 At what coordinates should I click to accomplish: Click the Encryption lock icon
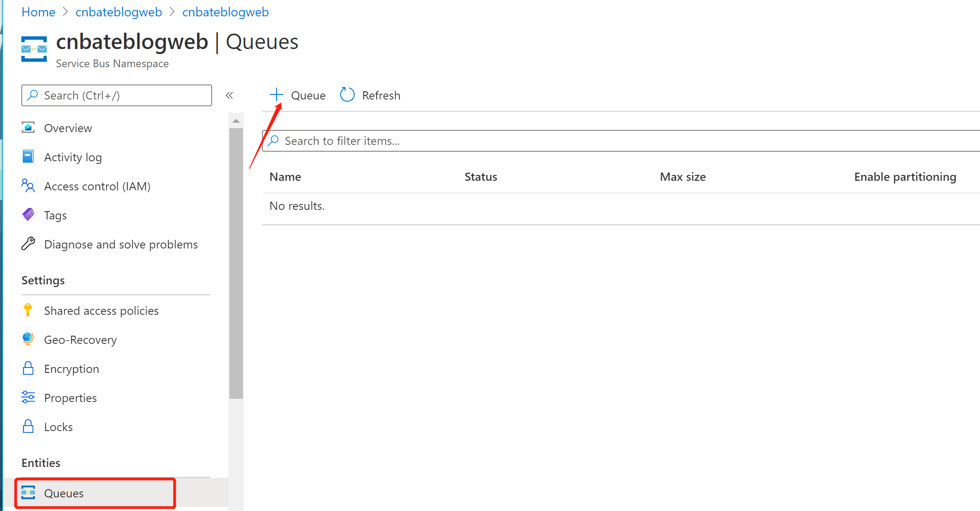coord(28,368)
